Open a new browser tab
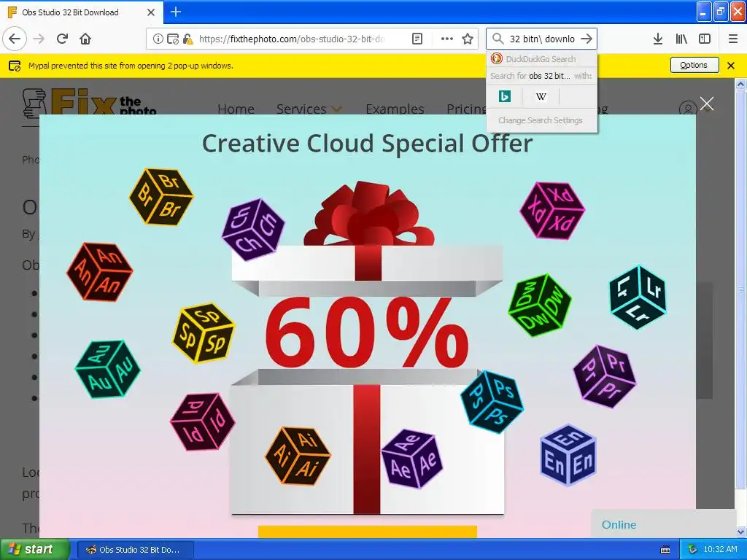Screen dimensions: 747x560 pos(175,12)
